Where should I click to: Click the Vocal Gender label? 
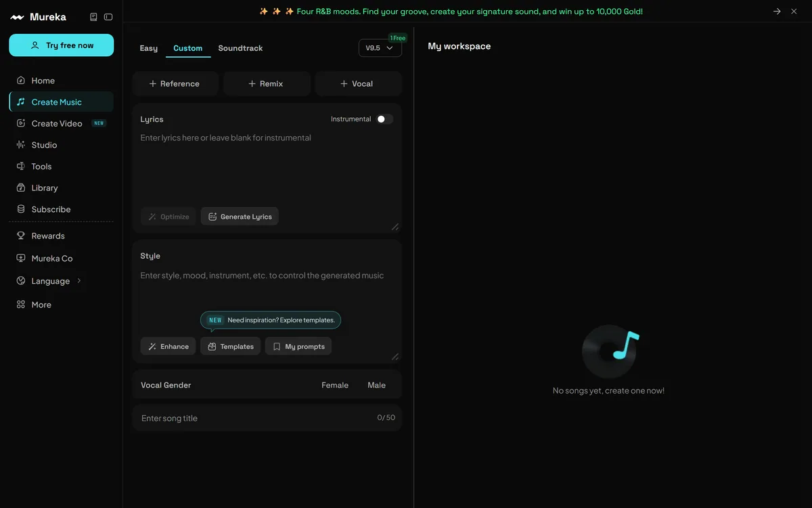166,385
